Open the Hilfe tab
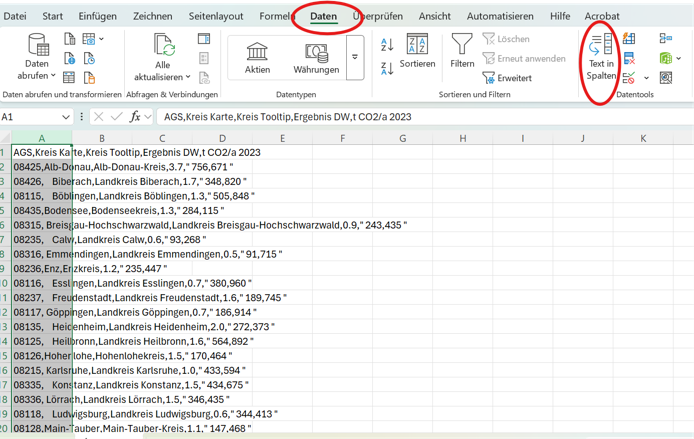The height and width of the screenshot is (439, 694). click(x=560, y=16)
